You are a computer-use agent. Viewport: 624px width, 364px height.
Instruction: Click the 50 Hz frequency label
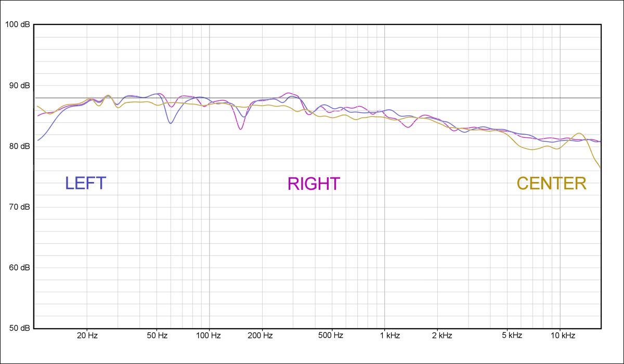[157, 335]
